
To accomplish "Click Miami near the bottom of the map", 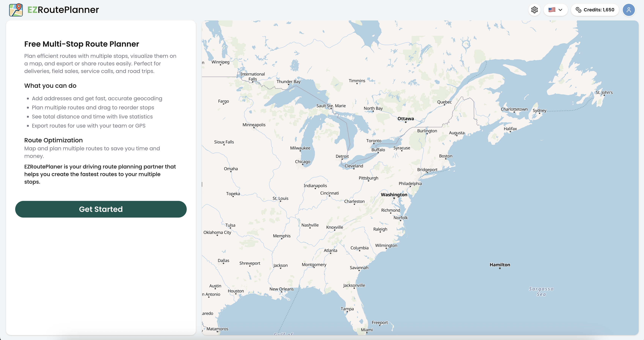I will [367, 330].
